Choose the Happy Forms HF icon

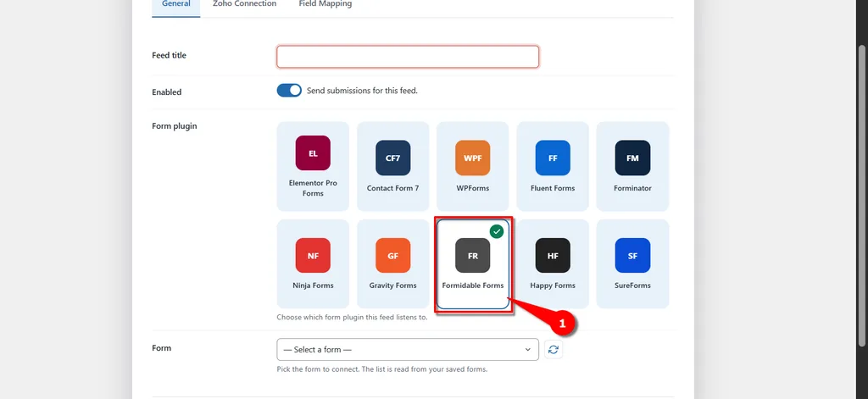553,256
